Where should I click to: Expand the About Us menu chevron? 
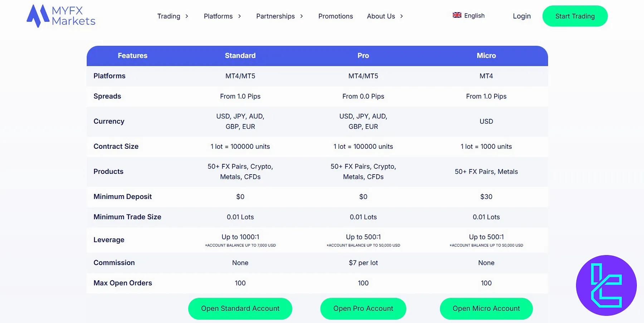click(401, 16)
